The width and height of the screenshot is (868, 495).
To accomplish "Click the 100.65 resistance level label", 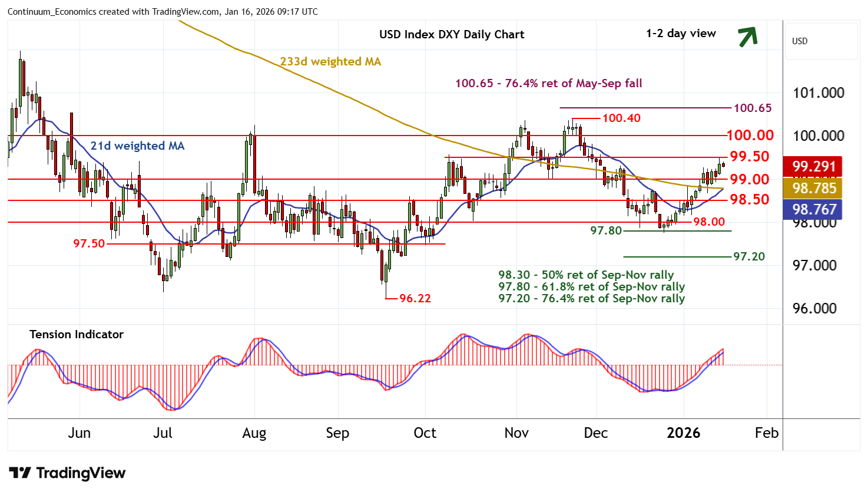I will 752,108.
